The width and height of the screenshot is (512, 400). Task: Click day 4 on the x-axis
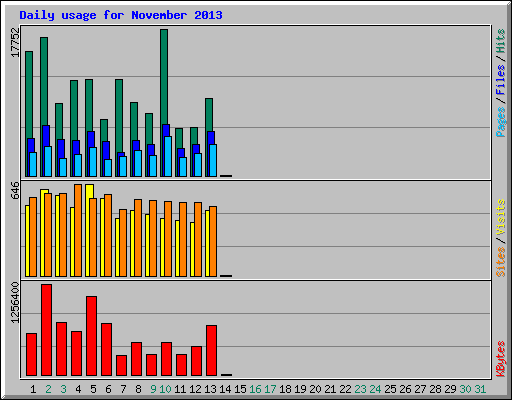click(78, 389)
